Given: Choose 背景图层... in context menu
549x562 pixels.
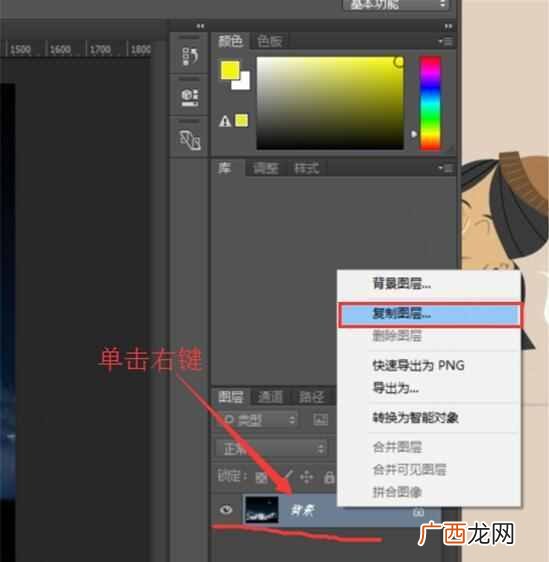Looking at the screenshot, I should point(429,284).
